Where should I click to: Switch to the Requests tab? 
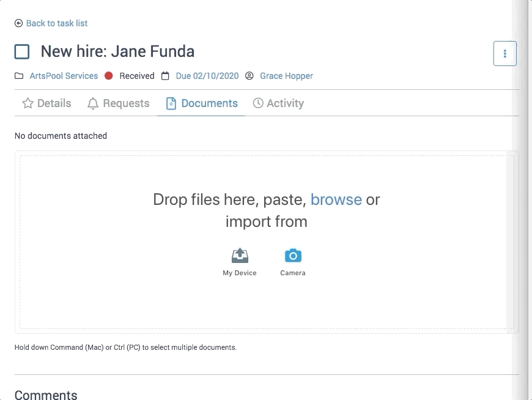pos(118,103)
